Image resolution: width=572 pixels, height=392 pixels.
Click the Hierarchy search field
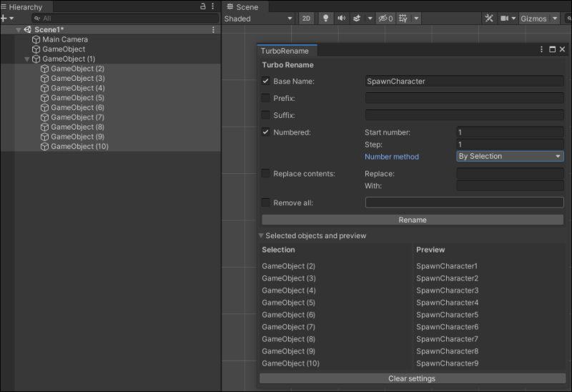[x=125, y=19]
